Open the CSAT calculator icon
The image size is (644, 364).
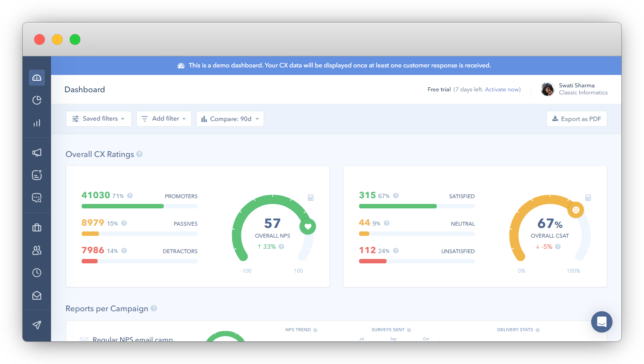tap(588, 197)
